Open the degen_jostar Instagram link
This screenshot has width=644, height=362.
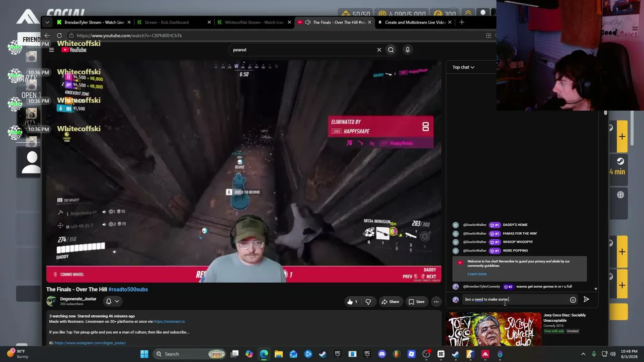pyautogui.click(x=90, y=343)
